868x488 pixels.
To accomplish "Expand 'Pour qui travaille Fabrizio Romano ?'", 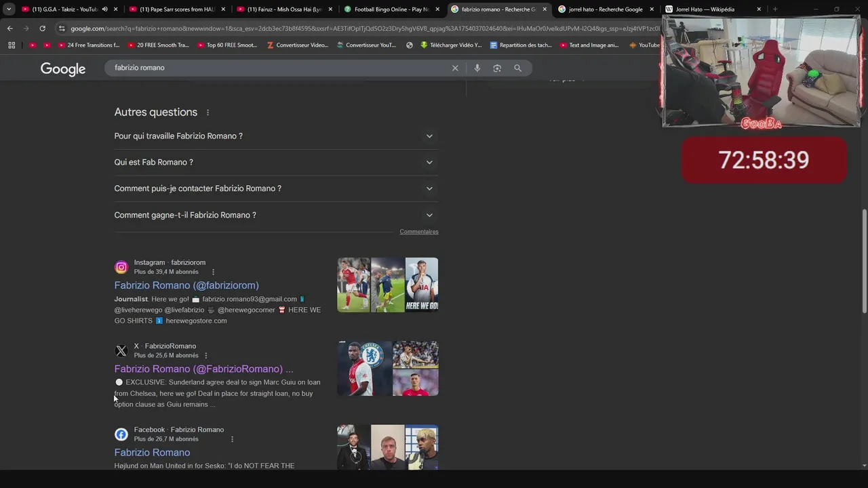I will (x=276, y=136).
